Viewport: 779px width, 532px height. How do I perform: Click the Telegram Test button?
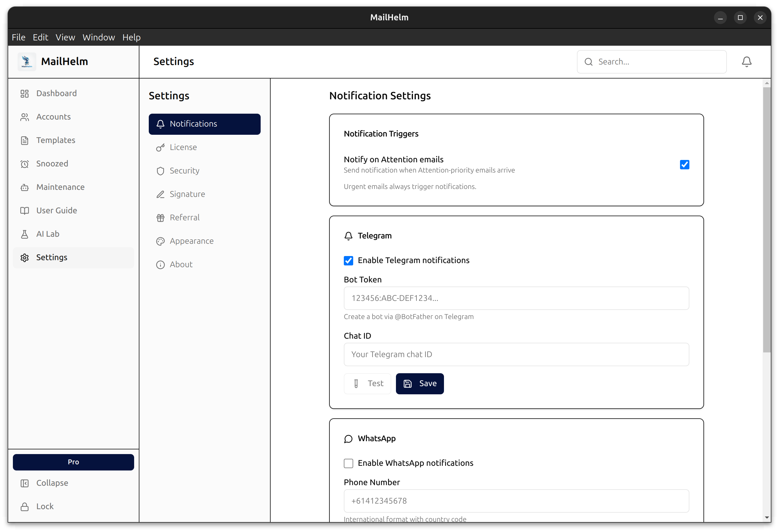(x=367, y=383)
